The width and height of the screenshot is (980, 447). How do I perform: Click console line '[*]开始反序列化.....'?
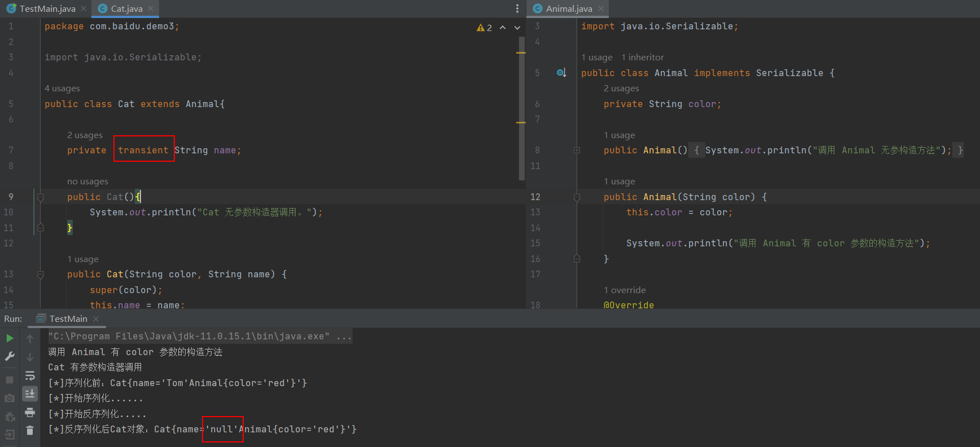97,414
